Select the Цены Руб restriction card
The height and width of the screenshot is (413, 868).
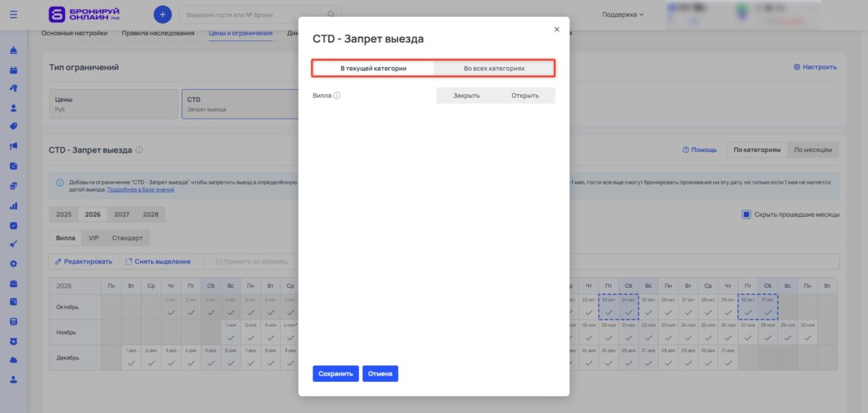(x=113, y=103)
